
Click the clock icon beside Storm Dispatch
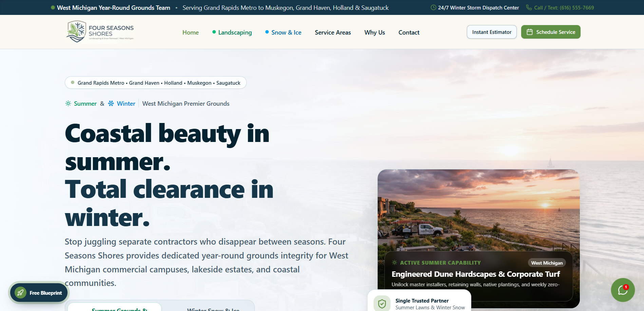[x=433, y=7]
